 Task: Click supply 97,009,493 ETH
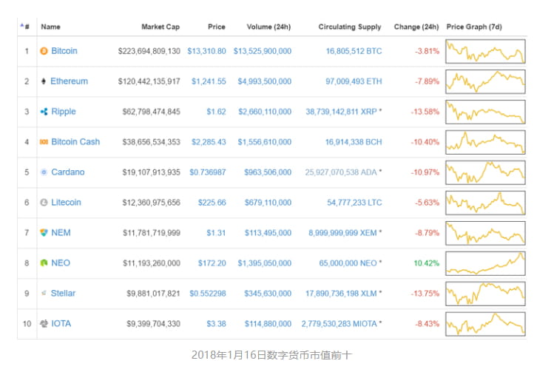point(354,81)
